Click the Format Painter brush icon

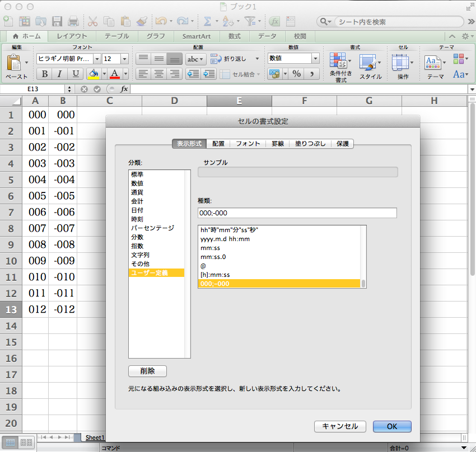point(142,21)
